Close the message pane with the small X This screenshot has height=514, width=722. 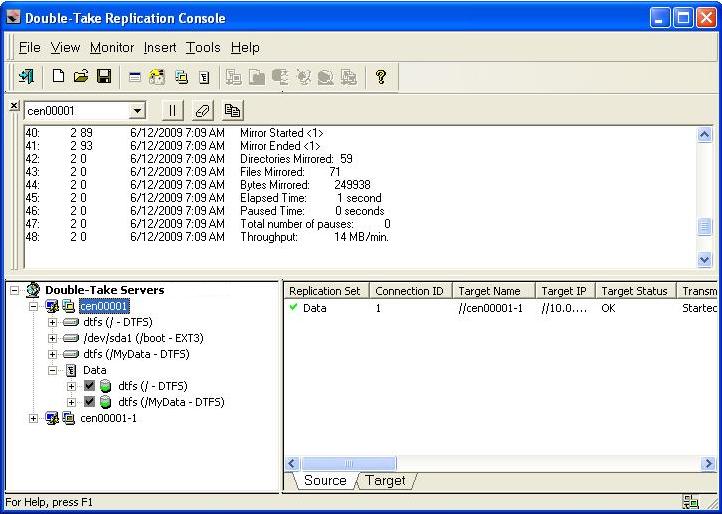point(13,105)
